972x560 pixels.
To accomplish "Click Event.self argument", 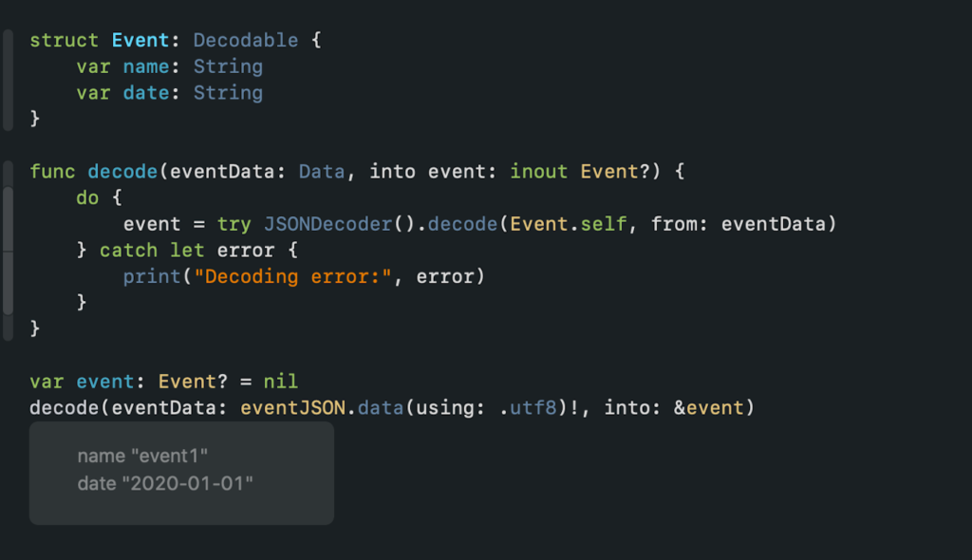I will point(568,224).
